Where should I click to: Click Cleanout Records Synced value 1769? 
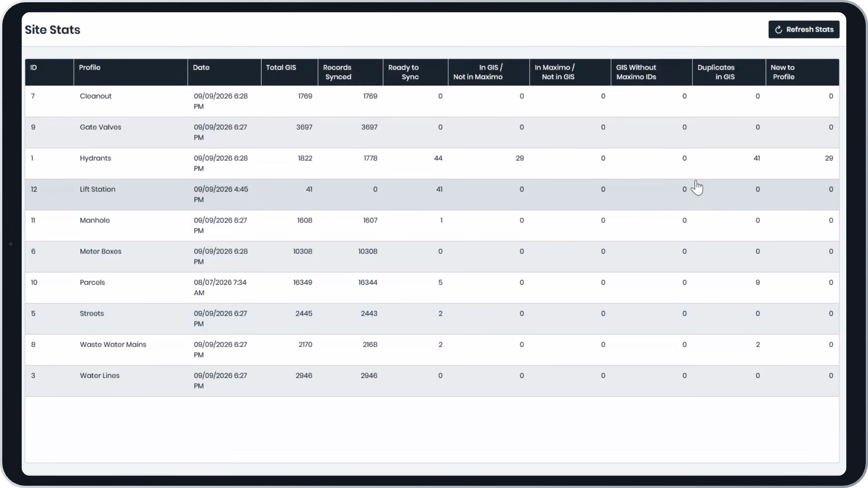(370, 96)
